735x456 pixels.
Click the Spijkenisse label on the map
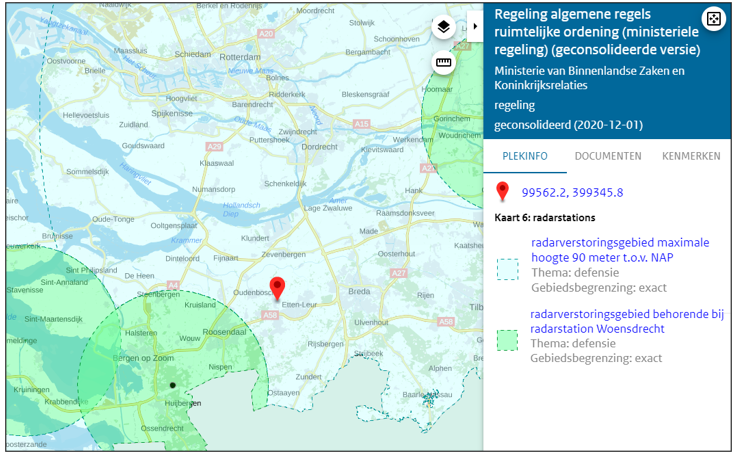(x=172, y=113)
